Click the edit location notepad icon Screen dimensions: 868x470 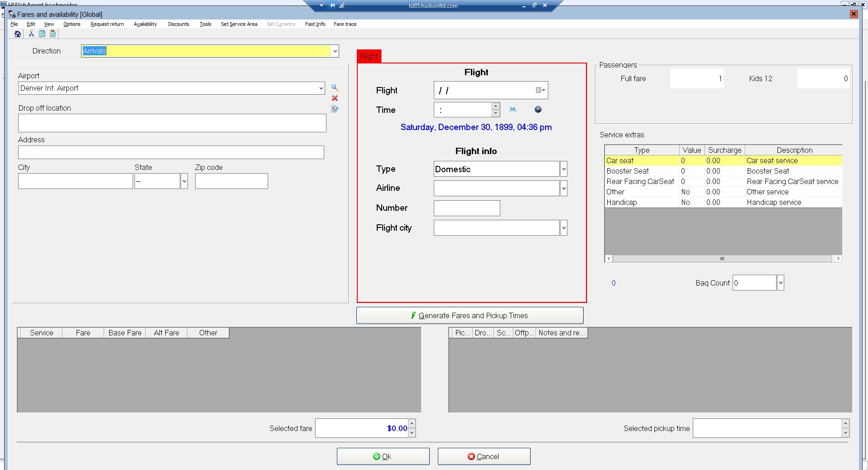coord(335,109)
